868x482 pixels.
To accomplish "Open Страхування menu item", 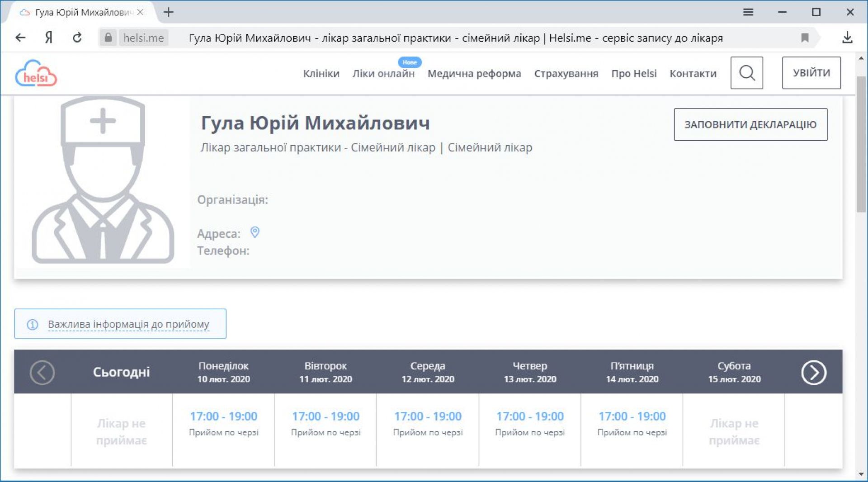I will tap(566, 73).
